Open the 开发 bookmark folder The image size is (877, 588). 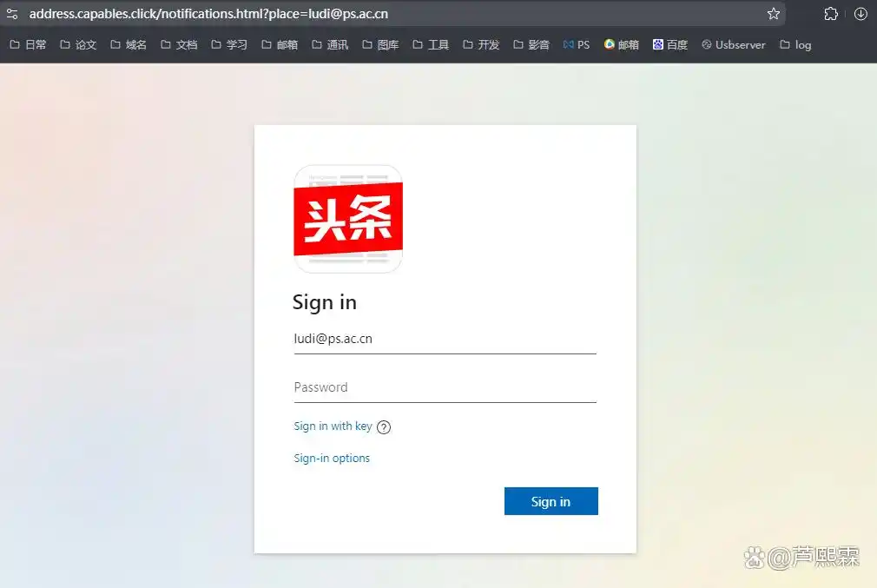pyautogui.click(x=481, y=45)
